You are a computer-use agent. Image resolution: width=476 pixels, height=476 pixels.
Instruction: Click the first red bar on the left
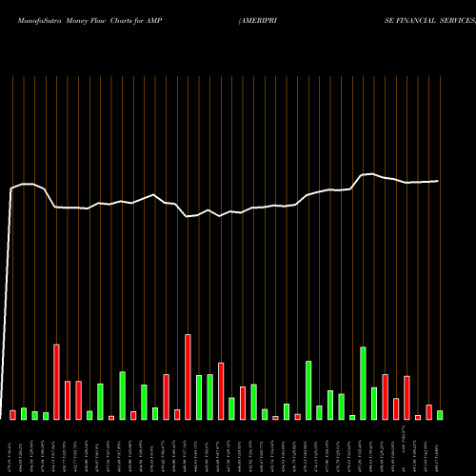[12, 415]
